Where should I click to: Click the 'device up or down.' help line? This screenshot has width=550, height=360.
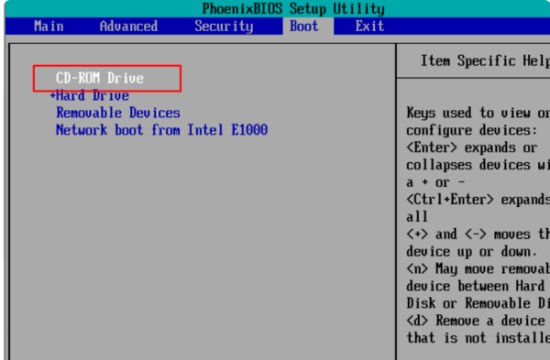[472, 251]
